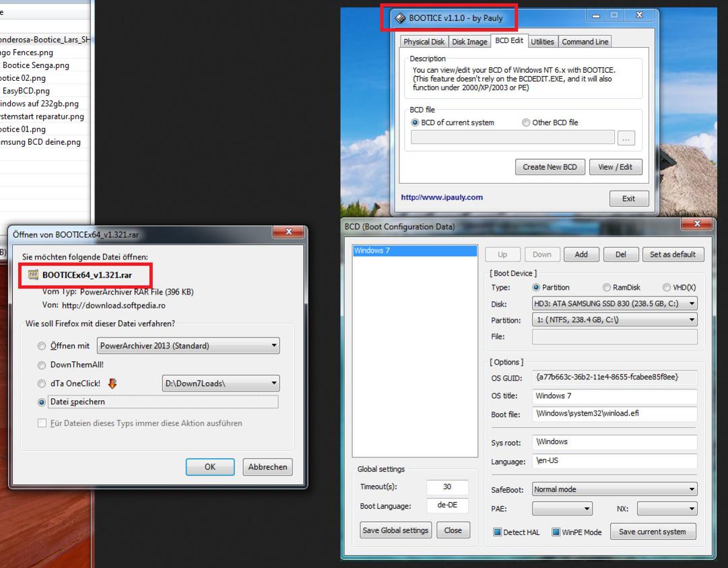Select file ending 'otice 01.png' in the list
This screenshot has height=568, width=728.
[23, 129]
